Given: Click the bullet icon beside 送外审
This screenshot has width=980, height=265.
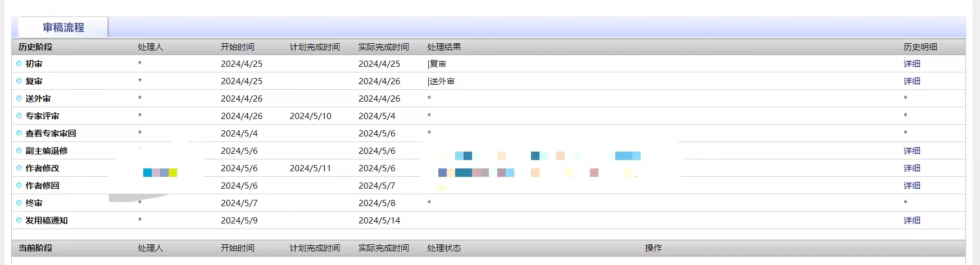Looking at the screenshot, I should point(19,99).
